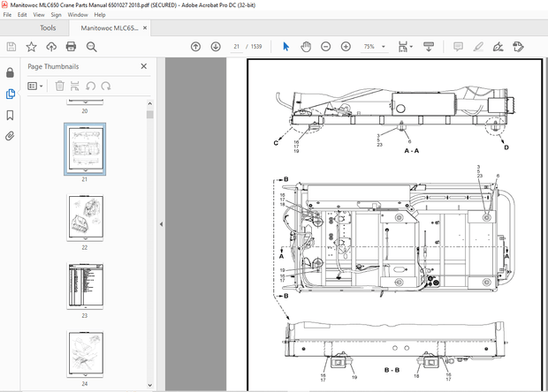Viewport: 548px width, 392px height.
Task: Open the Attachments paperclip icon
Action: pyautogui.click(x=10, y=136)
